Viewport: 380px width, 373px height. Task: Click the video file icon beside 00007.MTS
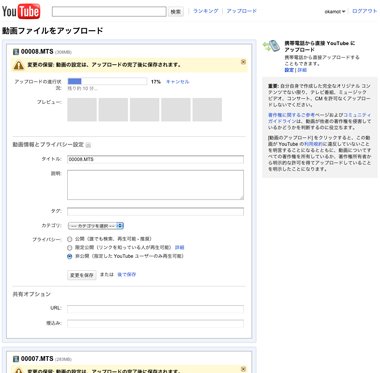pyautogui.click(x=16, y=359)
